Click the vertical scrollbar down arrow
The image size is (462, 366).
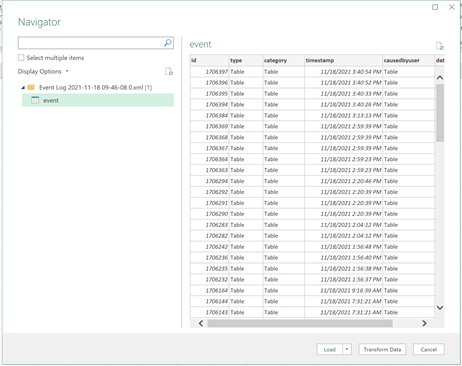(x=440, y=308)
